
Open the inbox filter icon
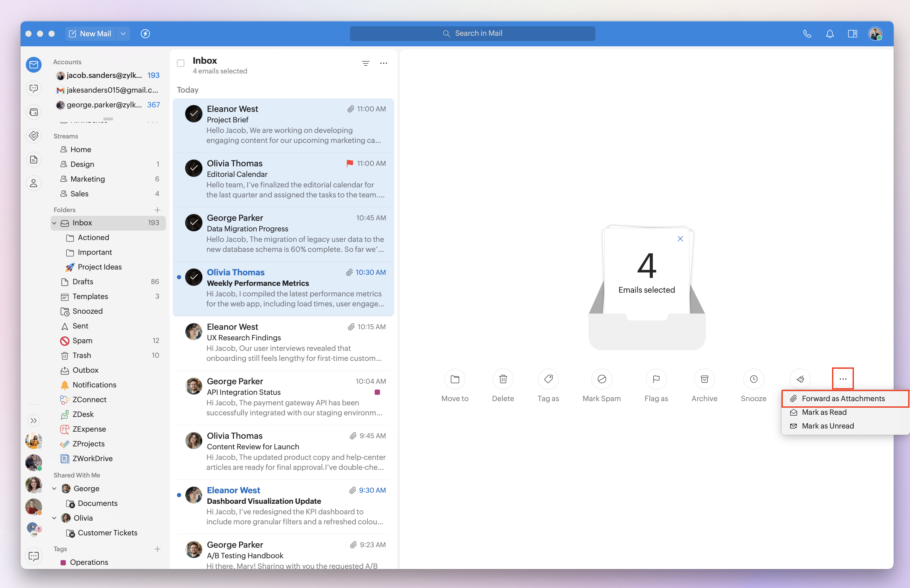365,63
